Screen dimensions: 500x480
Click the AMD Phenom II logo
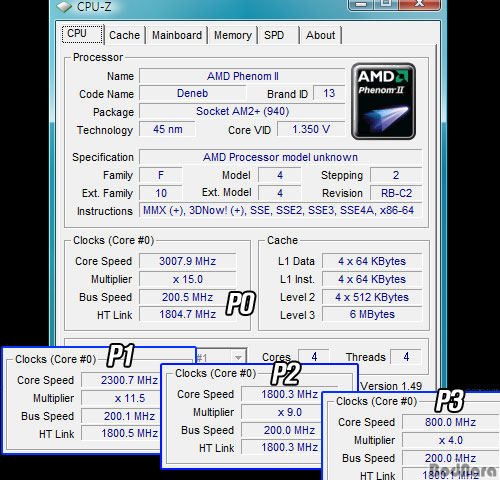pos(383,101)
